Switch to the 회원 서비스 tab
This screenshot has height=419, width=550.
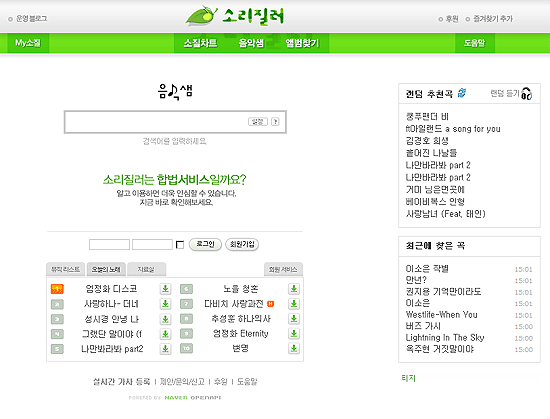coord(283,269)
